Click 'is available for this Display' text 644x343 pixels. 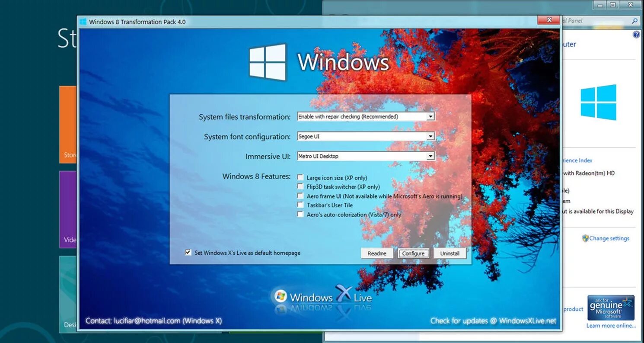pyautogui.click(x=601, y=212)
